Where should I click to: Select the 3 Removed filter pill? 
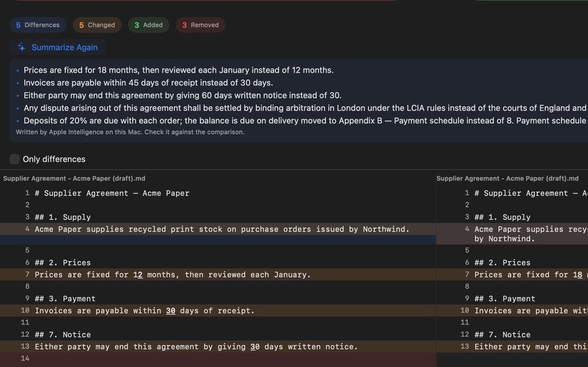(201, 25)
